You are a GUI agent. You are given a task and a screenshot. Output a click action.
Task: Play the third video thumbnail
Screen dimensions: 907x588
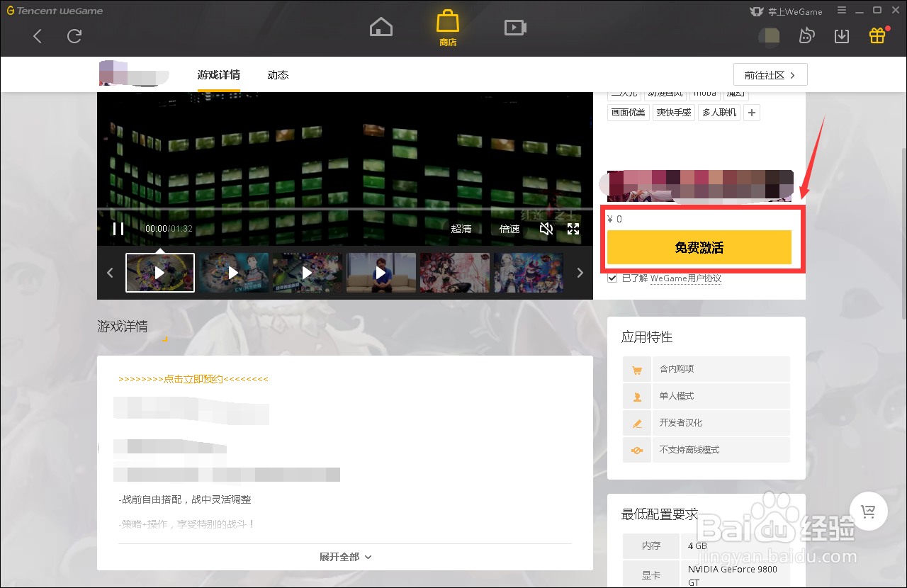(x=308, y=273)
